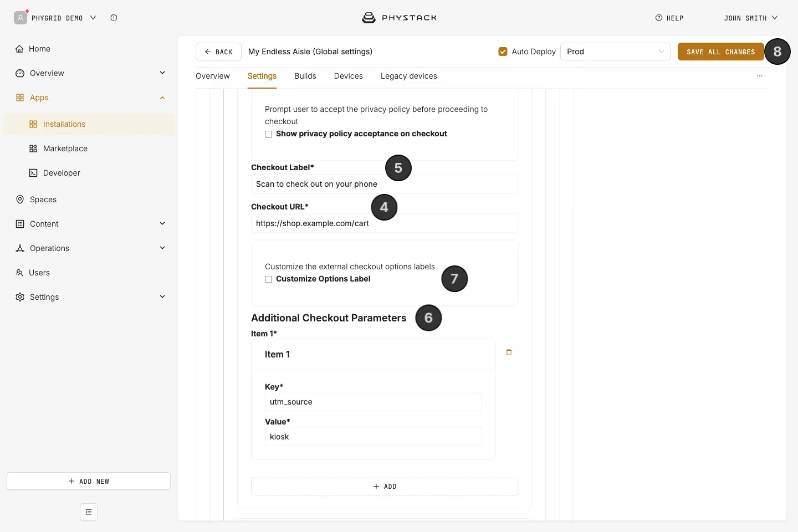The height and width of the screenshot is (532, 798).
Task: Add another checkout parameter item
Action: (385, 487)
